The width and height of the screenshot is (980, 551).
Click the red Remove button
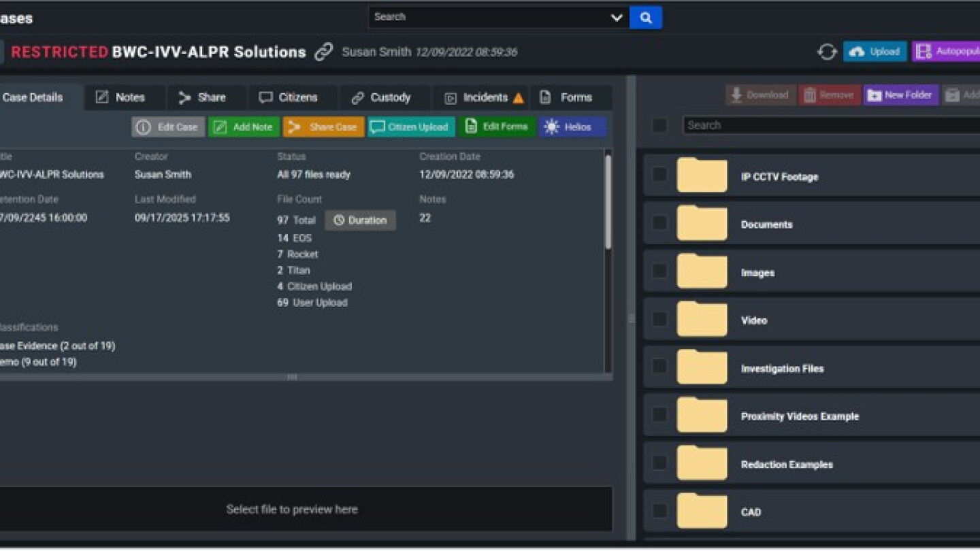tap(829, 95)
